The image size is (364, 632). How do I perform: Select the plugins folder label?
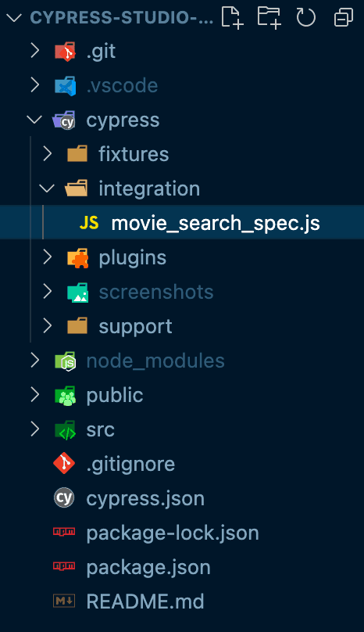[133, 258]
